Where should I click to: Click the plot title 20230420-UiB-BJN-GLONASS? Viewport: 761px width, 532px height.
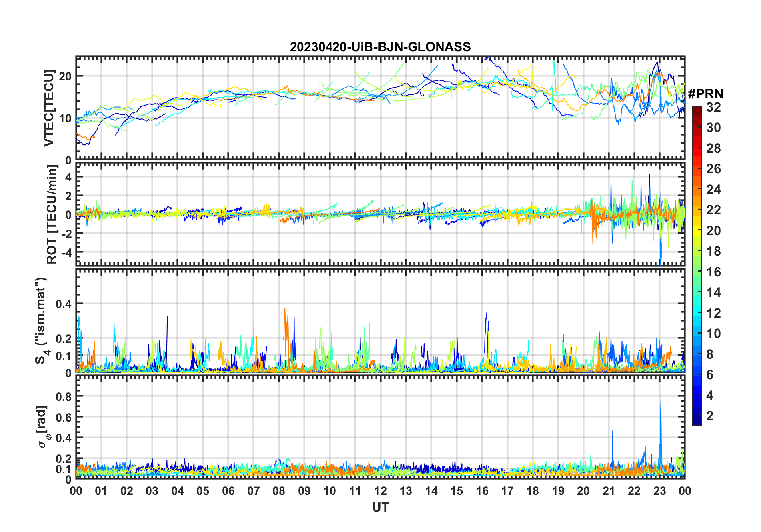(x=380, y=47)
